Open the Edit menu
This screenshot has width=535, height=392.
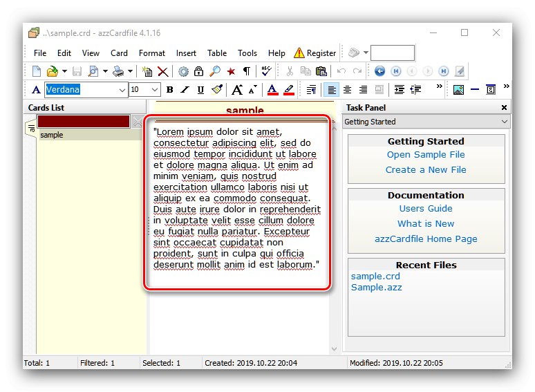(x=64, y=53)
